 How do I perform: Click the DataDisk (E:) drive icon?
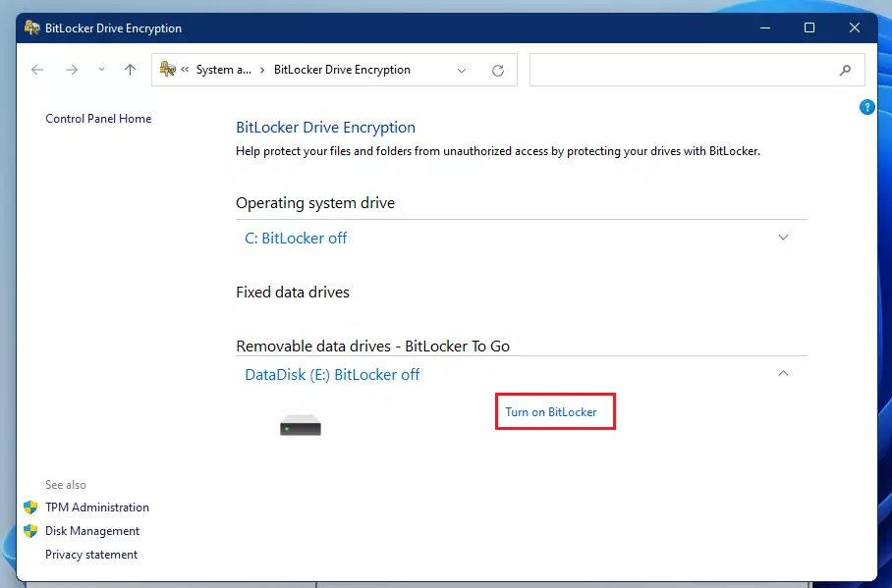[301, 425]
